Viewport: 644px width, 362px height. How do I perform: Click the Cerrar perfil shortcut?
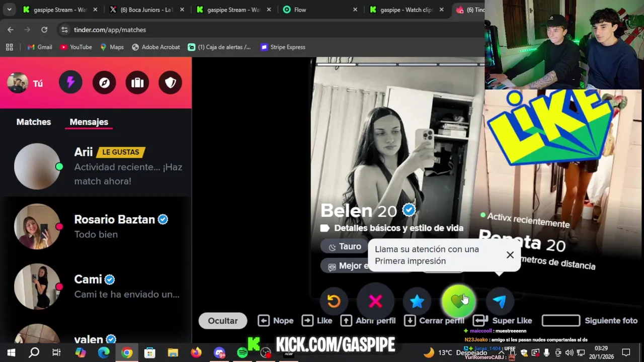point(434,321)
